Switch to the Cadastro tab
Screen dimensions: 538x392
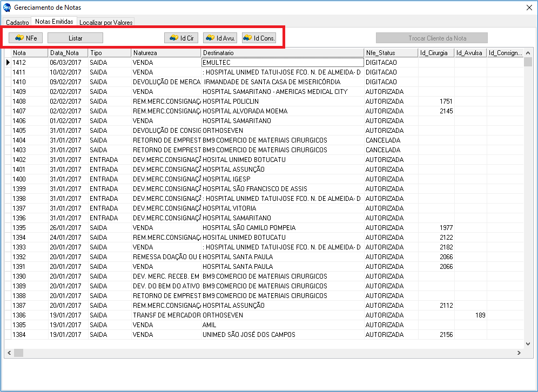click(x=17, y=22)
